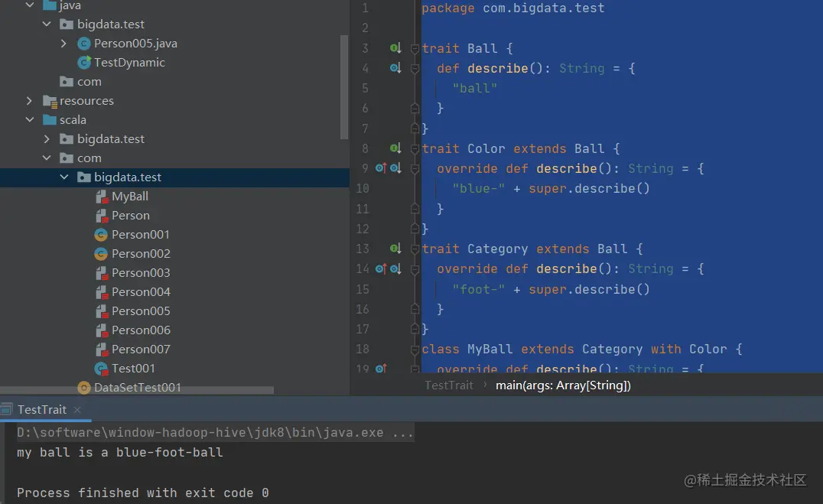
Task: Open the MyBall Scala file icon
Action: (x=102, y=197)
